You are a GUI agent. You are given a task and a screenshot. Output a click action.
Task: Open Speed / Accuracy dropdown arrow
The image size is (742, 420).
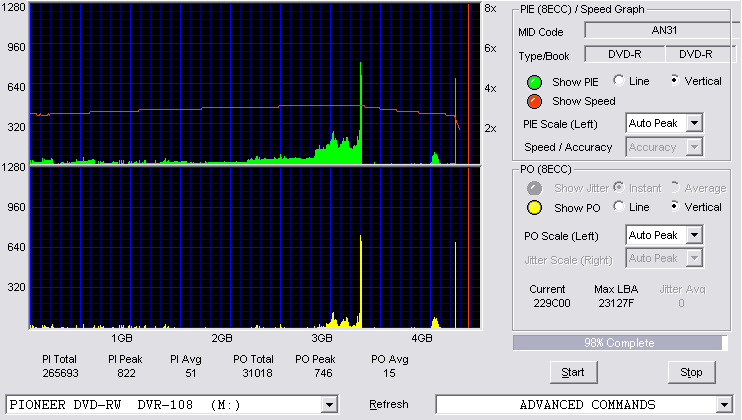(694, 147)
